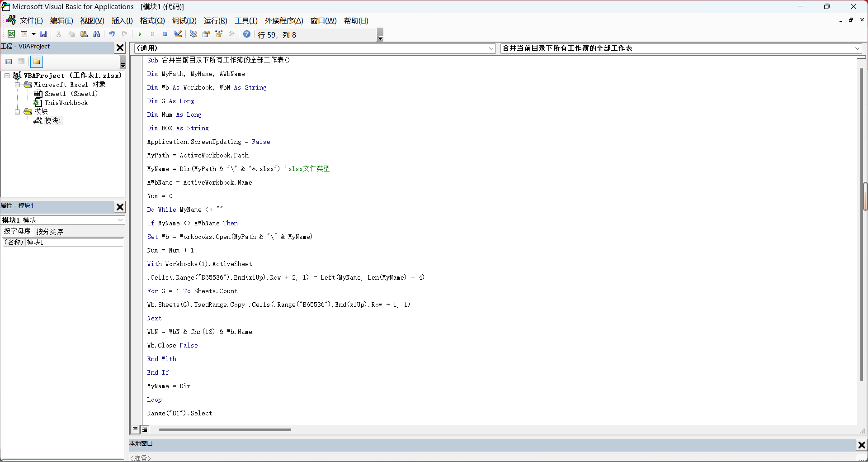Close the 工程 - VBAProject panel
868x462 pixels.
pyautogui.click(x=120, y=48)
